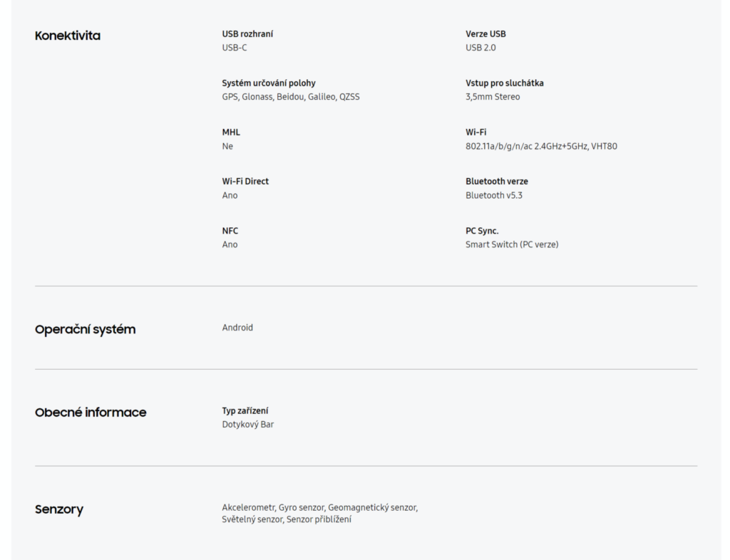This screenshot has height=560, width=730.
Task: Select the NFC specification label
Action: [230, 231]
